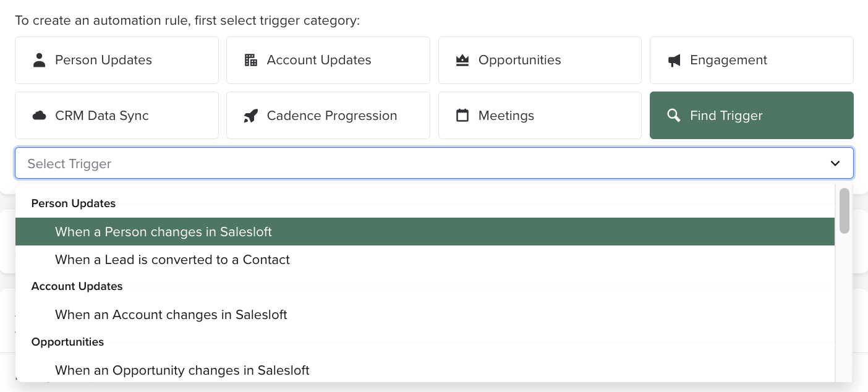The height and width of the screenshot is (392, 868).
Task: Click the calendar icon on Meetings
Action: point(462,115)
